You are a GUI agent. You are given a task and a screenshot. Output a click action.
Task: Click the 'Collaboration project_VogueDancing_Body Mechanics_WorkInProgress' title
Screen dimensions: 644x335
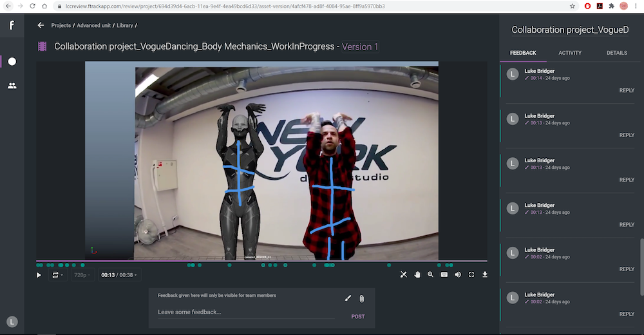[x=194, y=46]
